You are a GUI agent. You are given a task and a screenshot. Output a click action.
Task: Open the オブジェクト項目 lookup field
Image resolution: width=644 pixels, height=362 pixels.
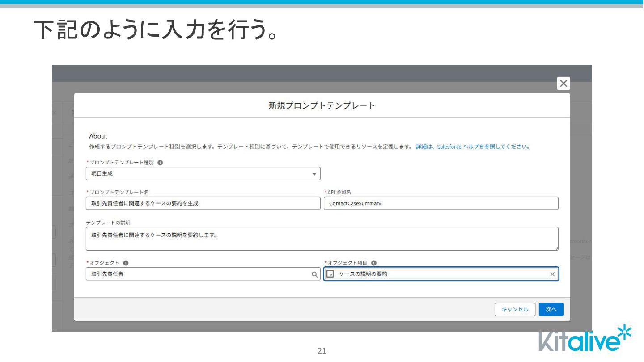point(441,274)
